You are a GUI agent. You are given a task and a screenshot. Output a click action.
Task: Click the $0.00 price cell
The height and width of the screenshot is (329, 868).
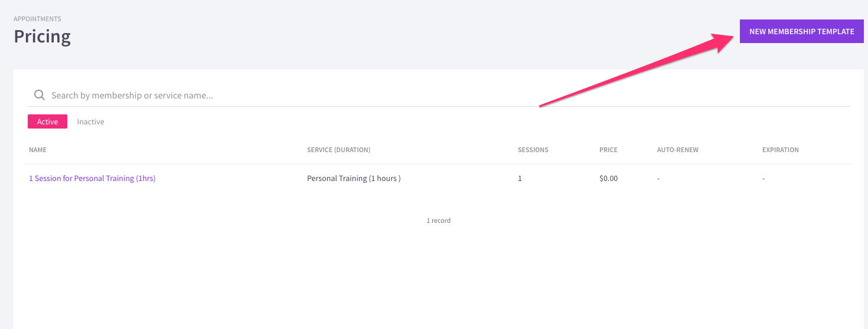pos(608,178)
